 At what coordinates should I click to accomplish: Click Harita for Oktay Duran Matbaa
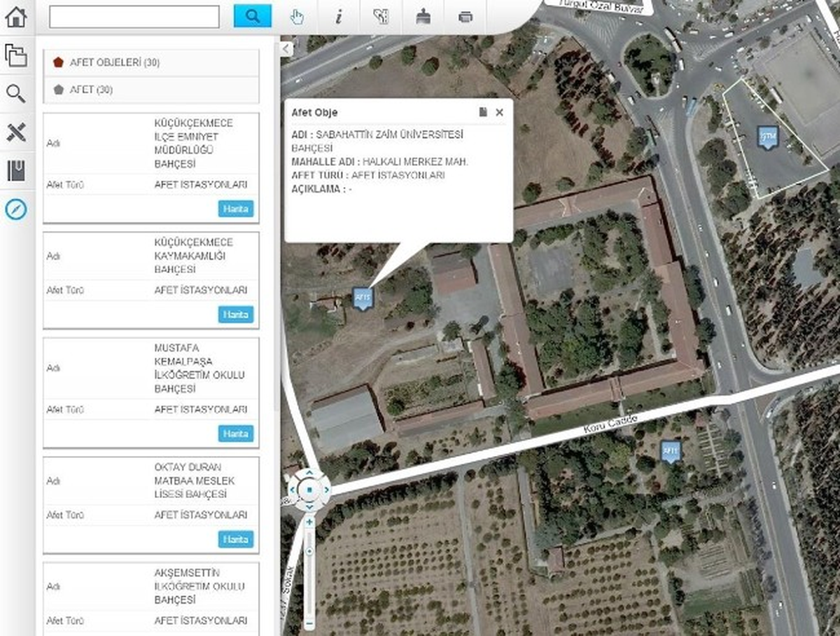pyautogui.click(x=236, y=539)
